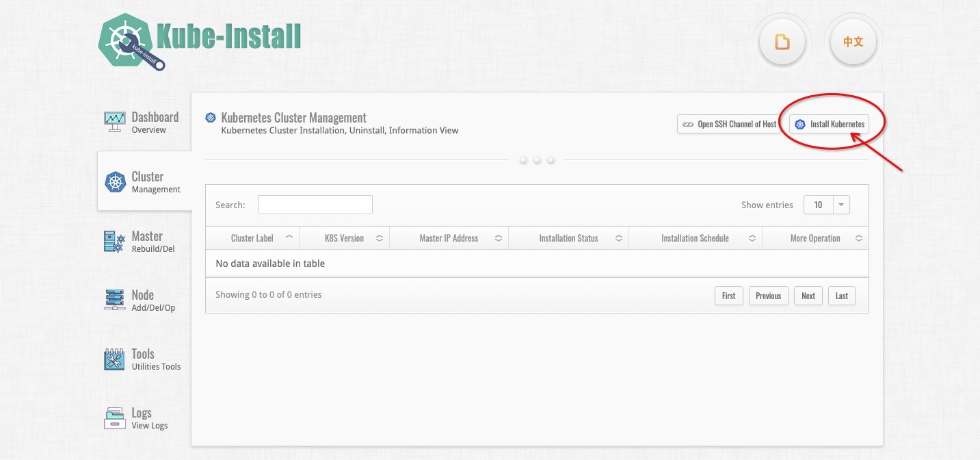The height and width of the screenshot is (460, 980).
Task: Go to First page of table
Action: tap(729, 296)
